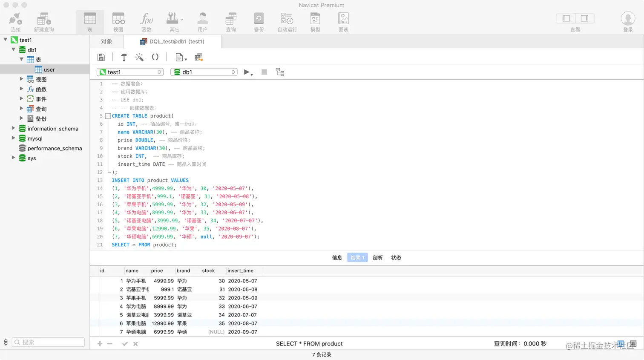Viewport: 644px width, 360px height.
Task: Apply changes with the checkmark icon
Action: coord(125,344)
